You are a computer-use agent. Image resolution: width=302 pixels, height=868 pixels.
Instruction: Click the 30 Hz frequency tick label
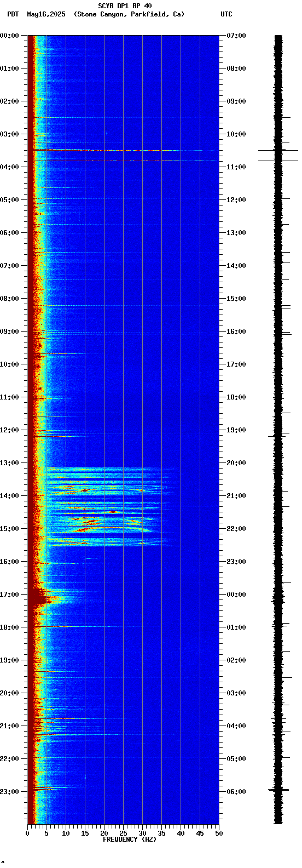click(x=142, y=833)
